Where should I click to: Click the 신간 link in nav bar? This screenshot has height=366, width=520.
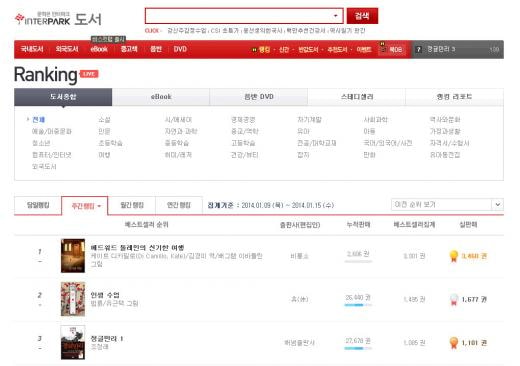pos(284,50)
